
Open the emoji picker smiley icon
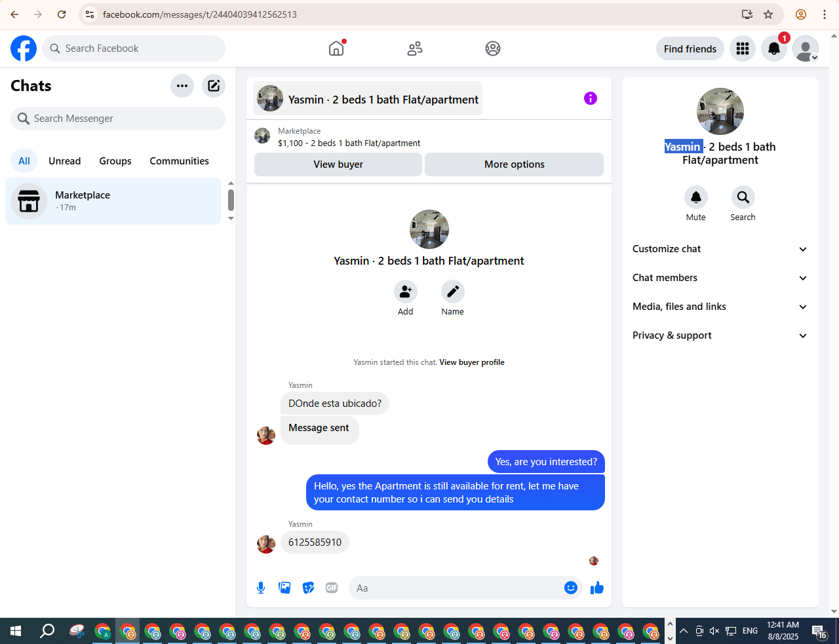[x=571, y=588]
